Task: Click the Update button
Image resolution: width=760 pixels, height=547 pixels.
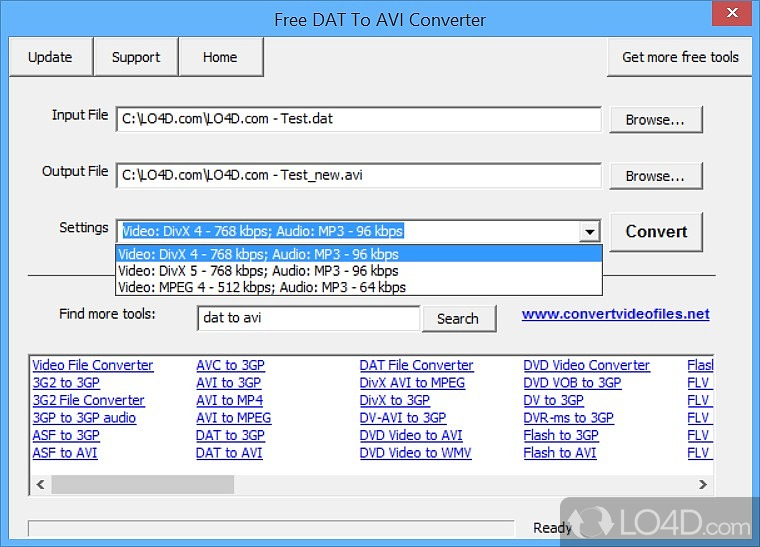Action: pyautogui.click(x=50, y=57)
